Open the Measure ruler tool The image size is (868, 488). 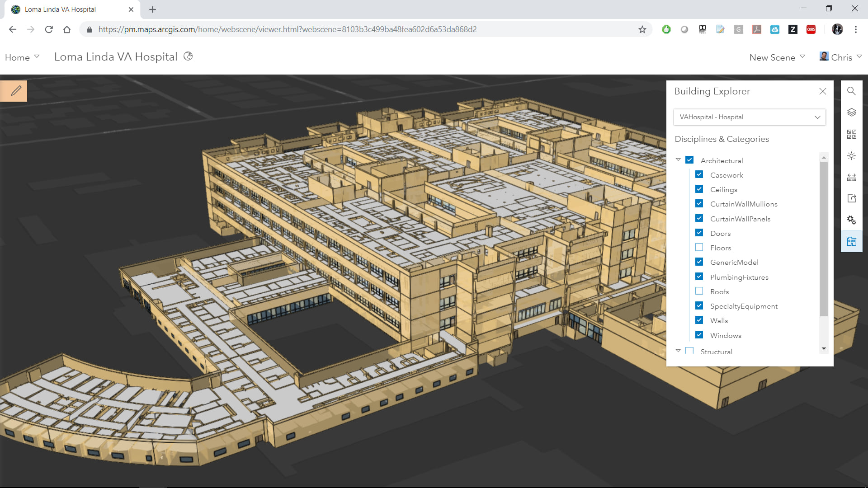[x=851, y=178]
